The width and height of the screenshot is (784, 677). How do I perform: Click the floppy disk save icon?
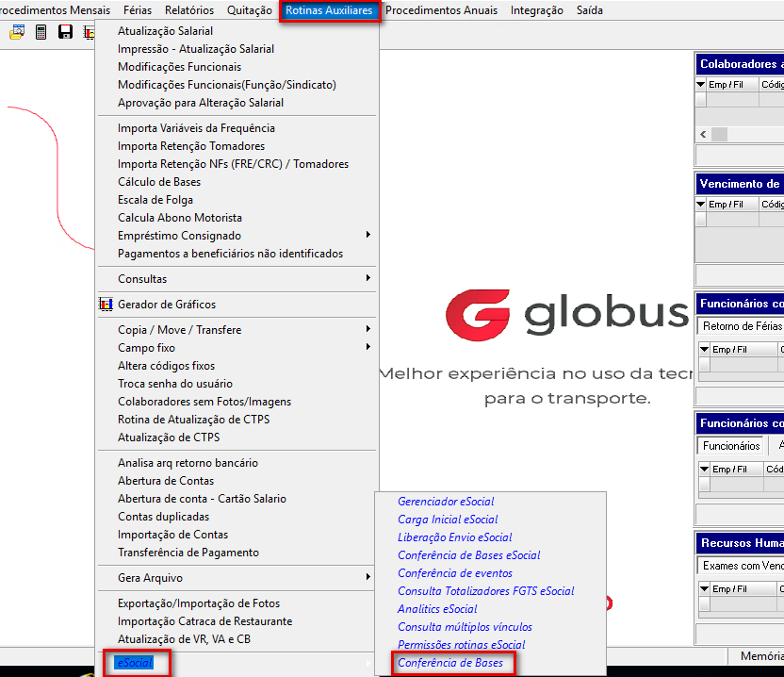coord(66,33)
